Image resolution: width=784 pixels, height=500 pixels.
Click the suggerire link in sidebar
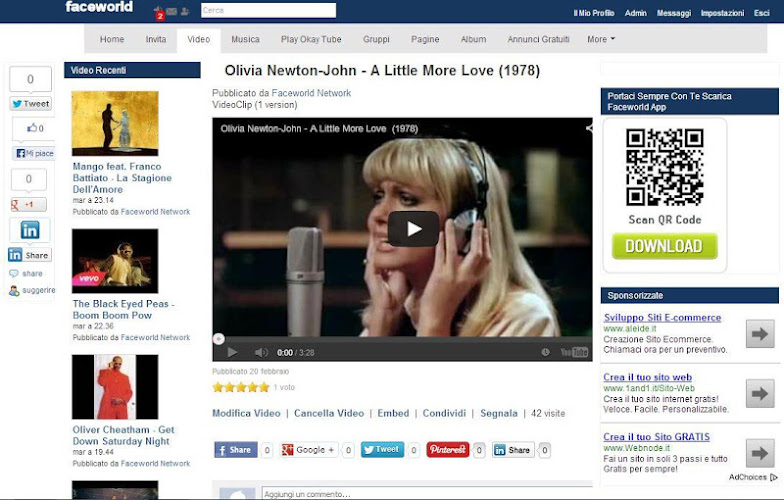tap(32, 290)
